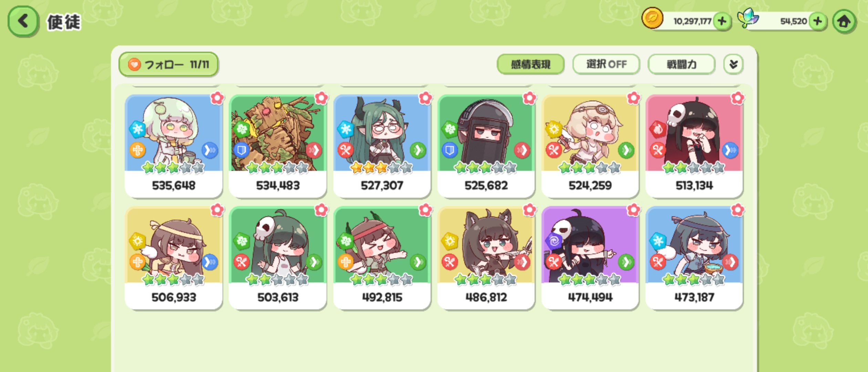Choose helmet soldier character card 525,682
The height and width of the screenshot is (372, 868).
[486, 146]
